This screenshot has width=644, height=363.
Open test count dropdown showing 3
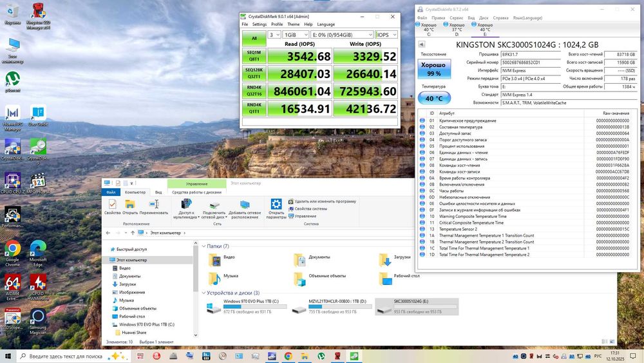point(274,35)
